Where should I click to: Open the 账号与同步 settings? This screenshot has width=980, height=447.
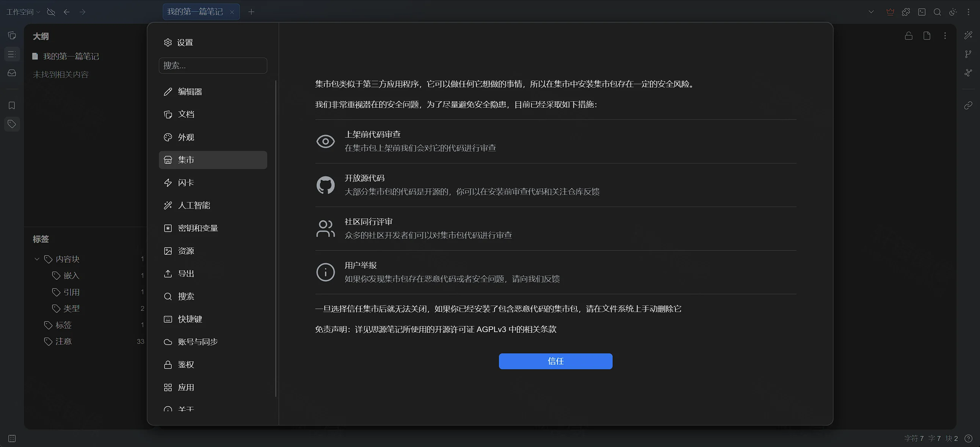pyautogui.click(x=213, y=342)
